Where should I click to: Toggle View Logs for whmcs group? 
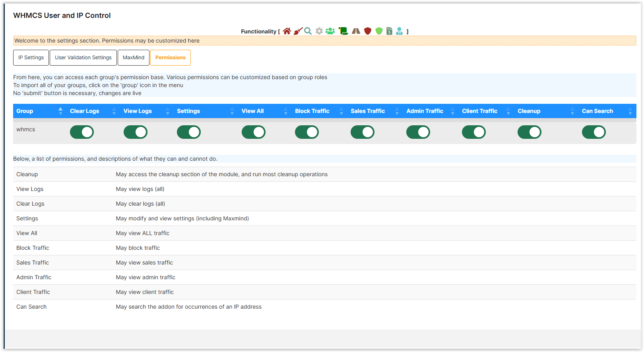click(x=136, y=132)
